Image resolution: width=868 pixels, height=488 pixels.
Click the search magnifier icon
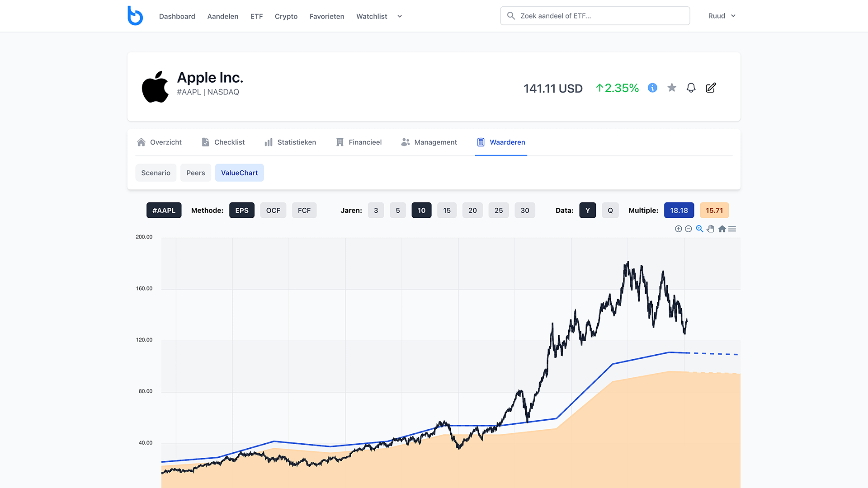click(511, 16)
